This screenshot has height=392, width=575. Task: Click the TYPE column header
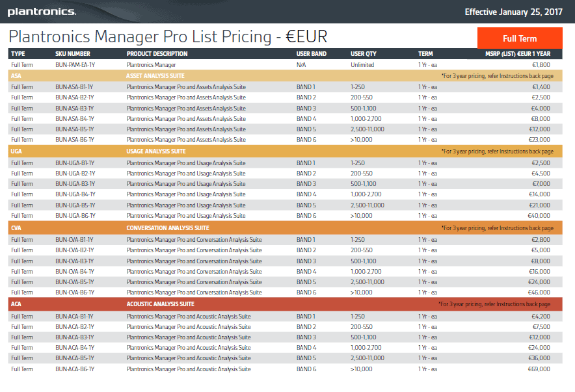(18, 54)
